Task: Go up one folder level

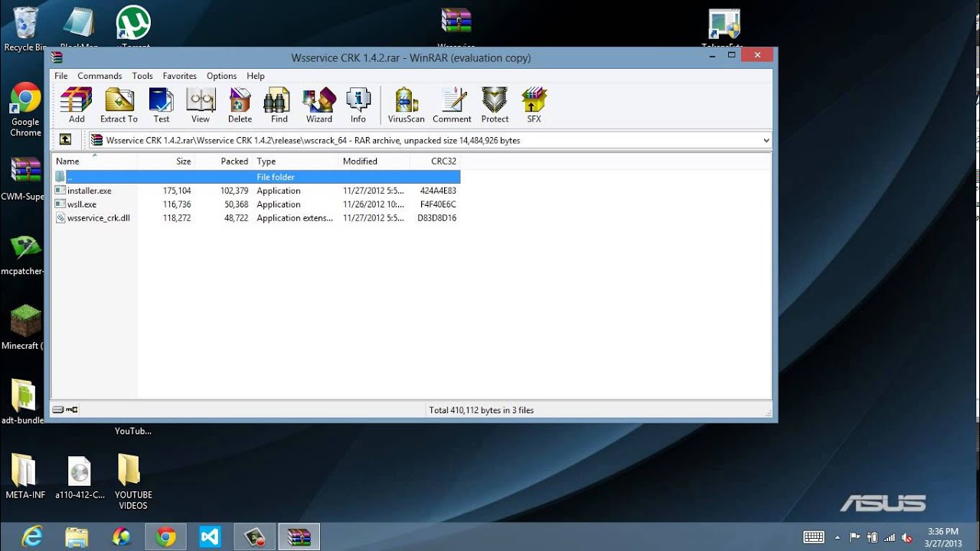Action: pos(65,139)
